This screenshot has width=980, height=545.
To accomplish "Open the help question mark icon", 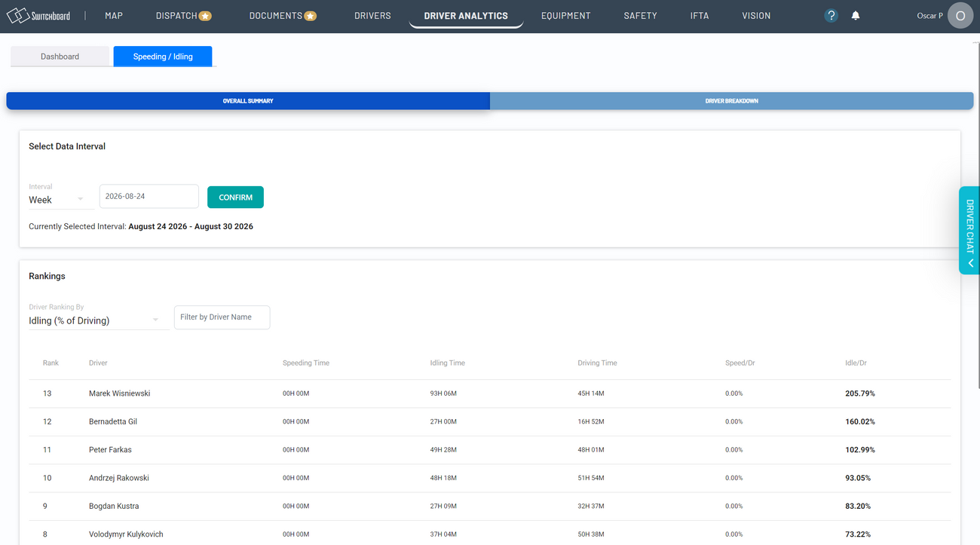I will (x=831, y=15).
